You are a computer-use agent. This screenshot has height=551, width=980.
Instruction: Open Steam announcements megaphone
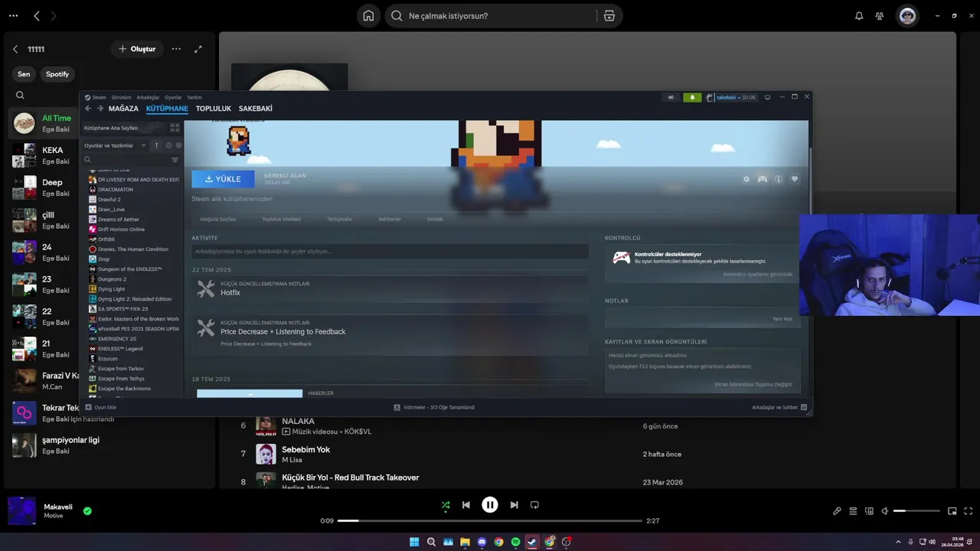(671, 97)
